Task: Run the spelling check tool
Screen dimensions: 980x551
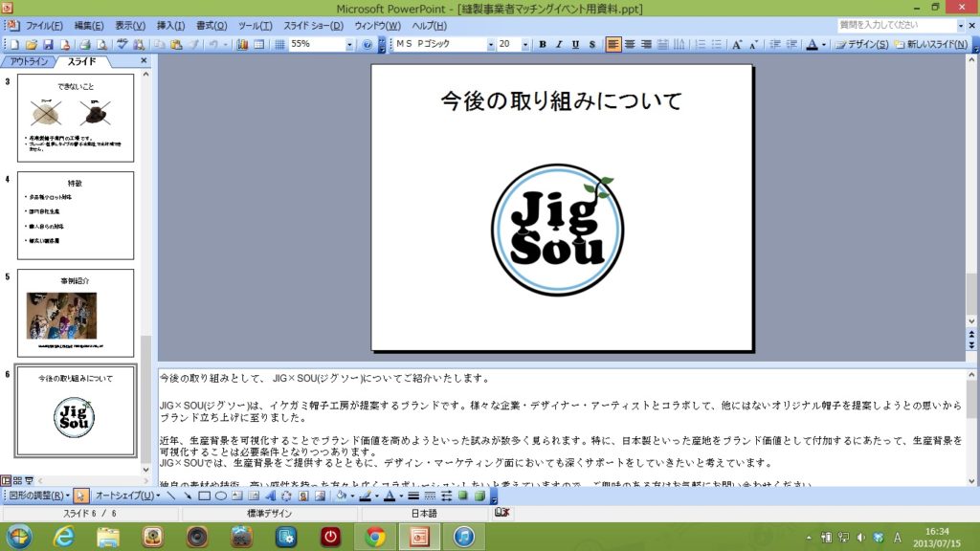Action: [122, 45]
